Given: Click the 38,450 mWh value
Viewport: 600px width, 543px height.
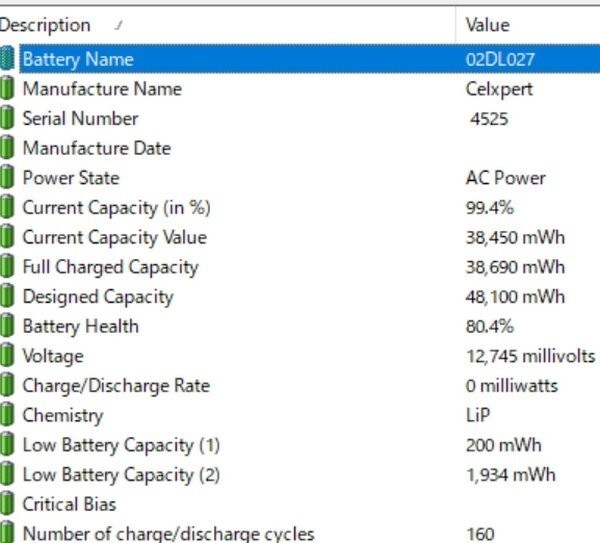Looking at the screenshot, I should 515,238.
